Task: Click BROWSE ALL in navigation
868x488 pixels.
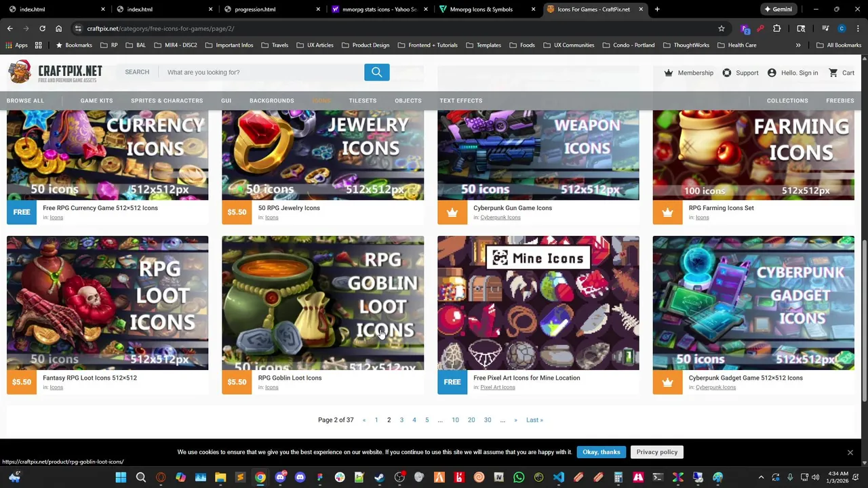Action: [25, 100]
